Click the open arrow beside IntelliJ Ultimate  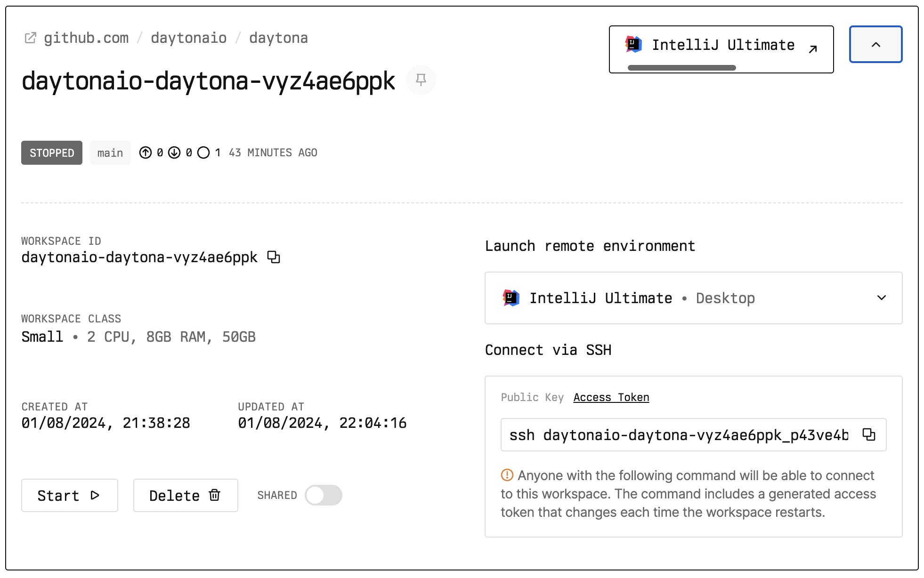pyautogui.click(x=813, y=49)
